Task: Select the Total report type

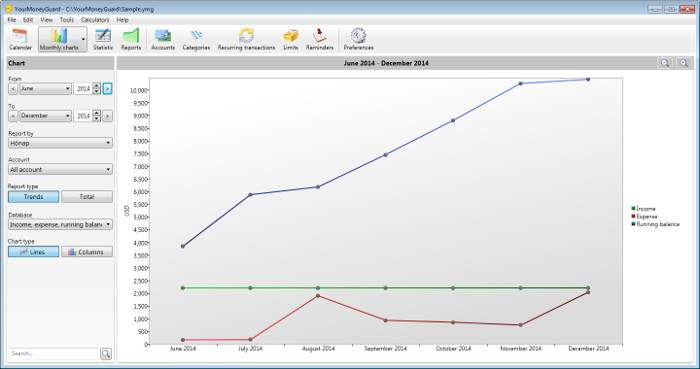Action: (x=87, y=197)
